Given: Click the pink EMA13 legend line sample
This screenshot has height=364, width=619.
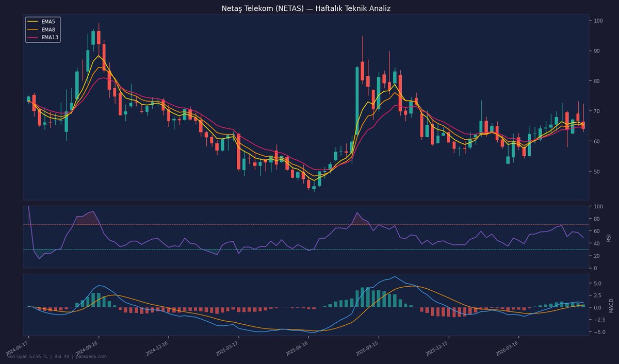Looking at the screenshot, I should [32, 37].
